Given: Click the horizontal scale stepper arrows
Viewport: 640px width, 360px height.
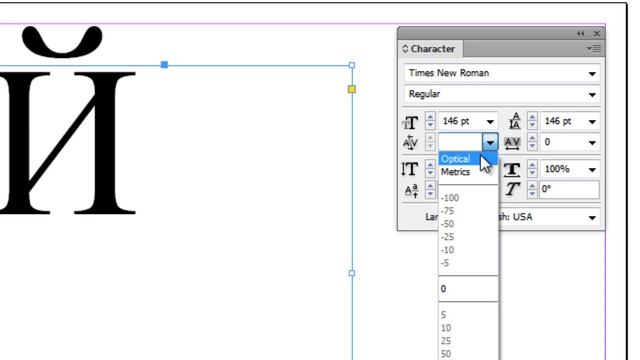Looking at the screenshot, I should 532,169.
